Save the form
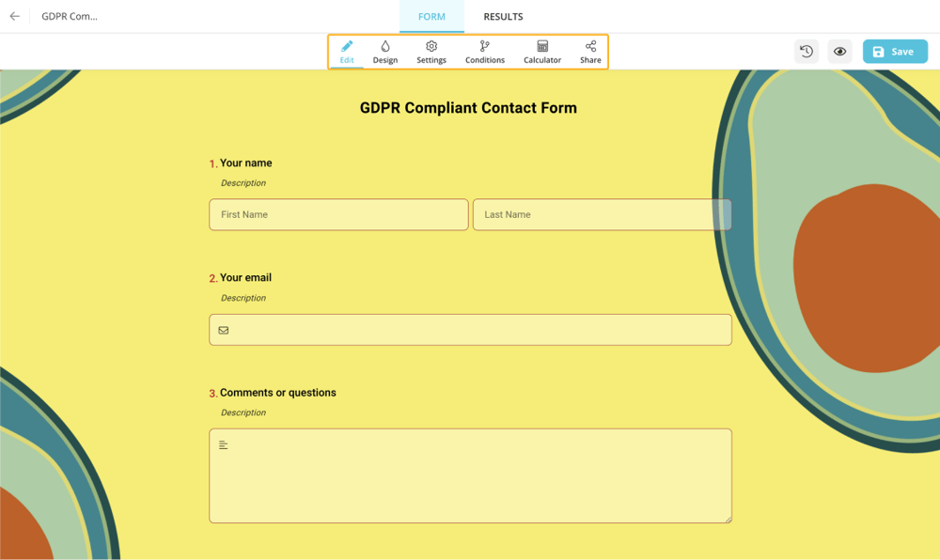This screenshot has height=560, width=940. click(894, 51)
